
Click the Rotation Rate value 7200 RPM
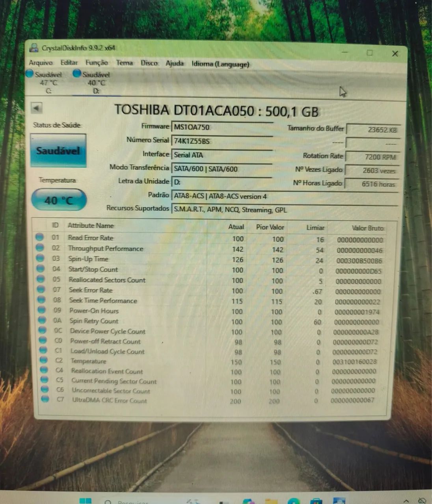click(x=372, y=157)
